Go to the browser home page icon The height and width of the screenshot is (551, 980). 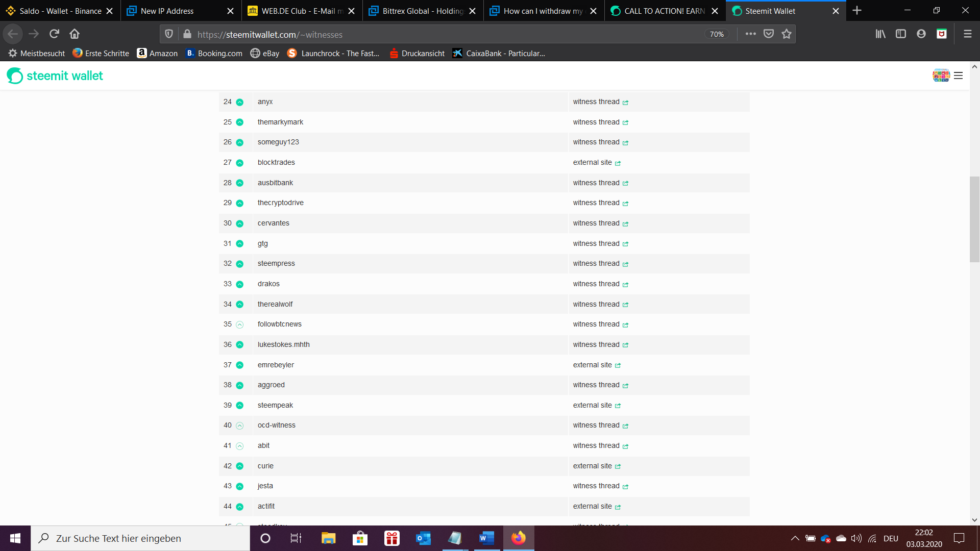coord(75,34)
